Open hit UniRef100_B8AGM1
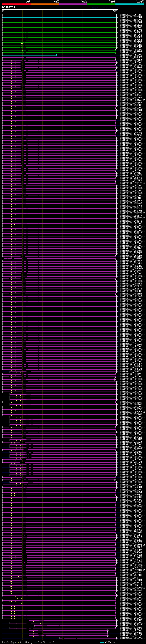The height and width of the screenshot is (644, 146). point(131,45)
